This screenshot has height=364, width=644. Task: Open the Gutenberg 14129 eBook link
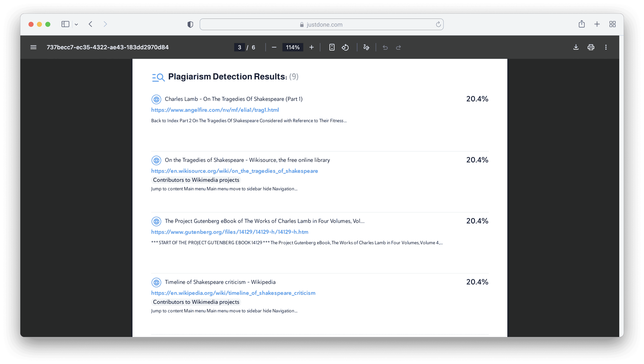(230, 232)
